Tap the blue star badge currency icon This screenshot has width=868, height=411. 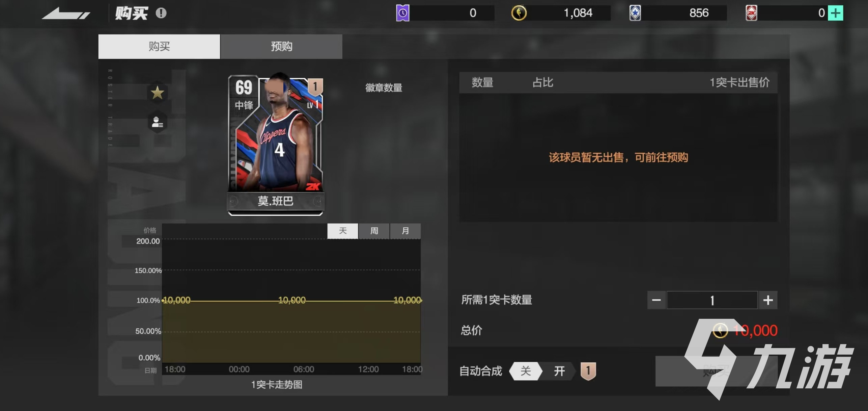pos(635,13)
